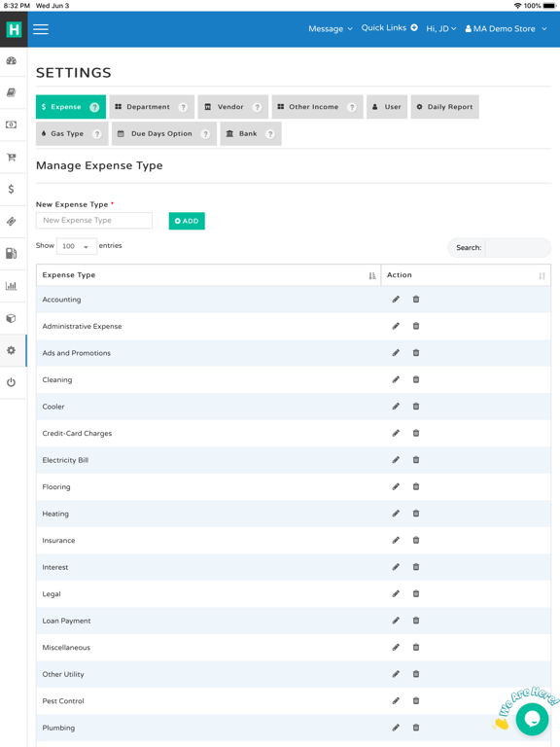Delete the Cleaning expense type
The width and height of the screenshot is (560, 747).
coord(416,379)
